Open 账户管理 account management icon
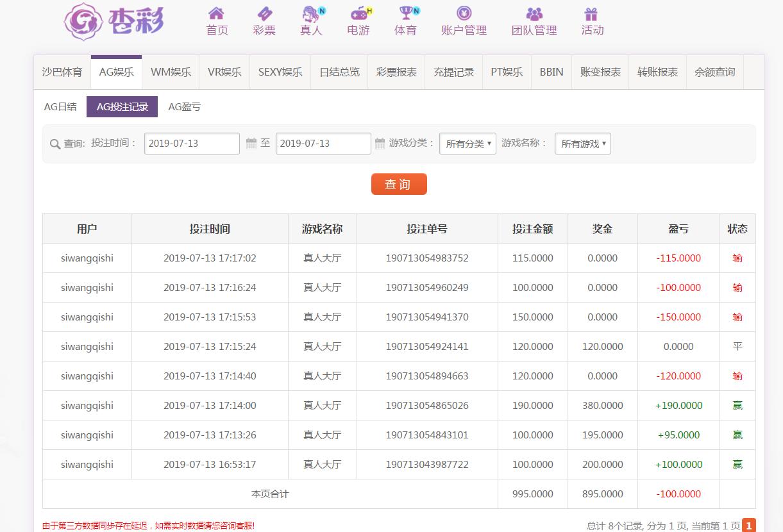This screenshot has width=783, height=532. point(464,13)
